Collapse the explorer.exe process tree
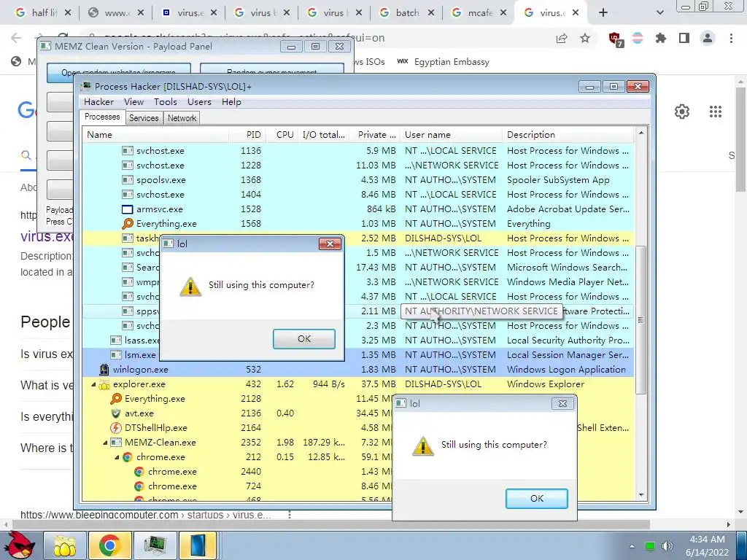The height and width of the screenshot is (560, 747). [93, 384]
